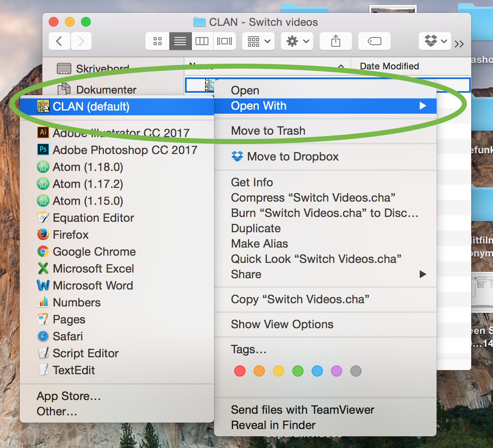Apply the blue tag color
The height and width of the screenshot is (448, 493).
(317, 371)
